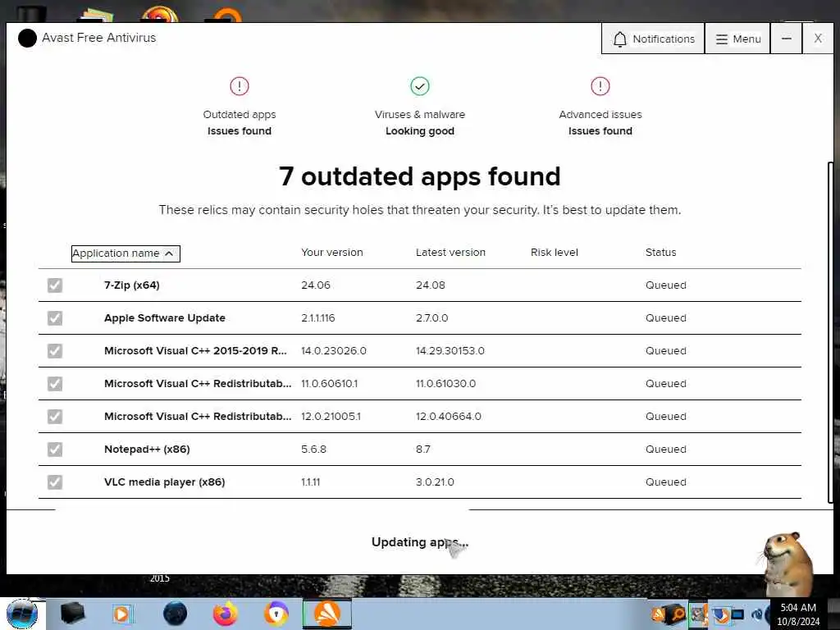Uncheck the Apple Software Update checkbox
Image resolution: width=840 pixels, height=630 pixels.
(55, 318)
